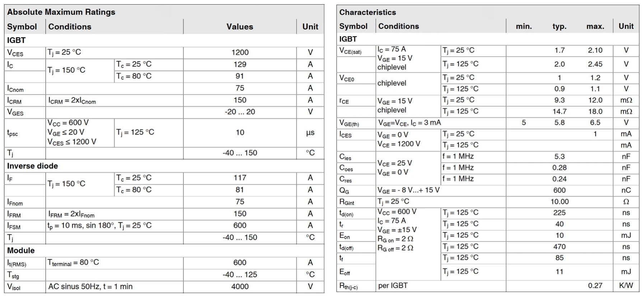Click the Characteristics table title
The width and height of the screenshot is (644, 297).
point(368,13)
